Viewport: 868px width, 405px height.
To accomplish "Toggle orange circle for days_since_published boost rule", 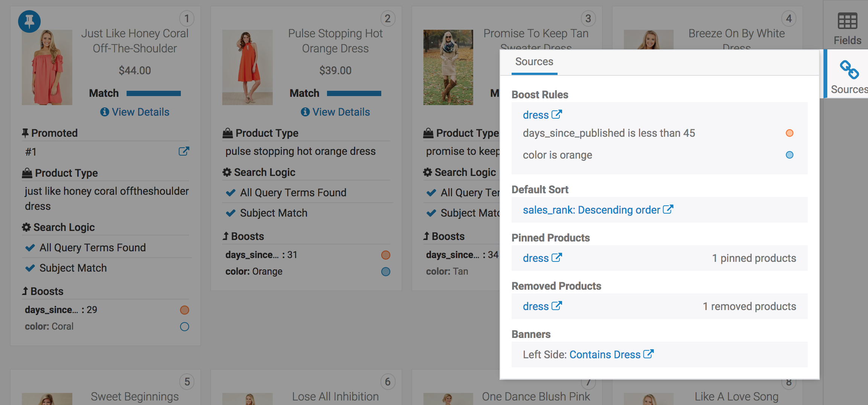I will pyautogui.click(x=789, y=133).
